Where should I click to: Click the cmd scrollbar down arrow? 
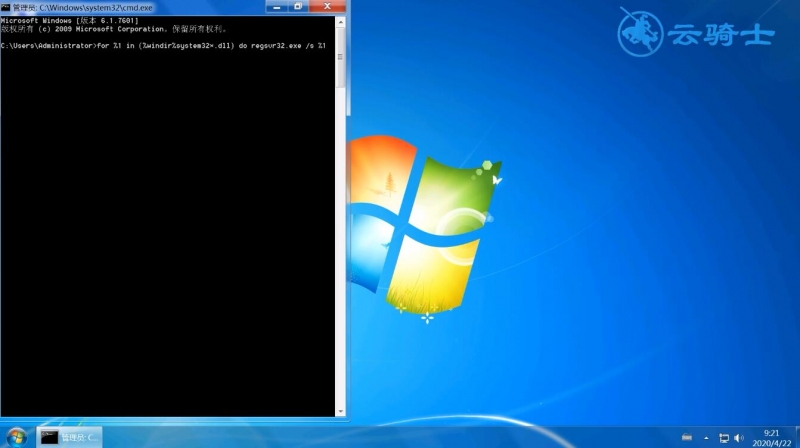[340, 411]
